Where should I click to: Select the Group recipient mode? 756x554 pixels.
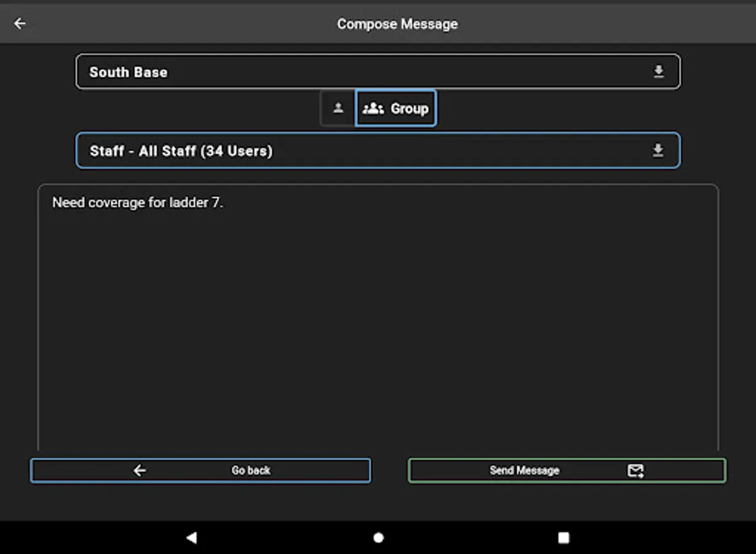coord(396,108)
